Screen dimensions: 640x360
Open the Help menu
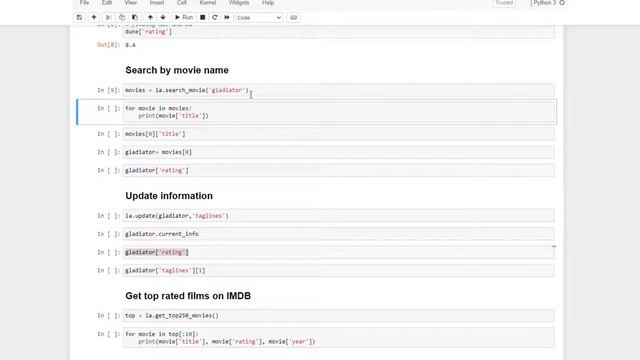pyautogui.click(x=268, y=3)
